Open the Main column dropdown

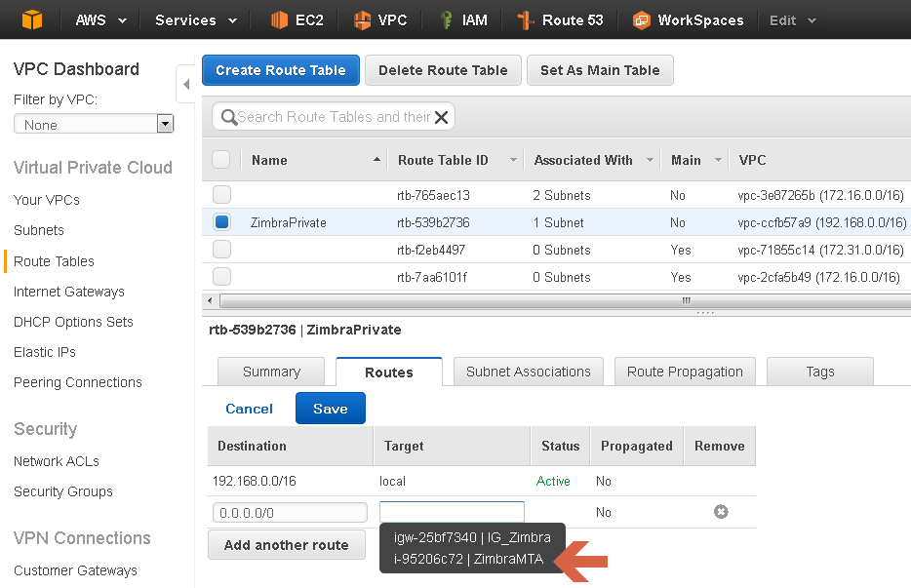(718, 160)
